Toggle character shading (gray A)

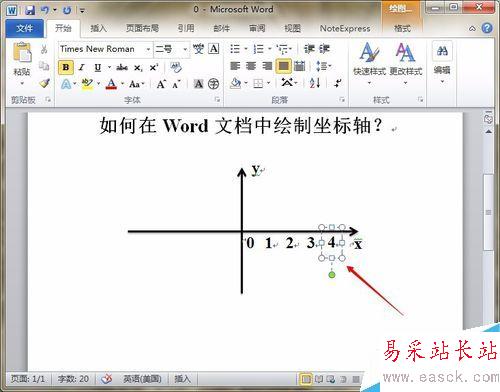tap(198, 84)
